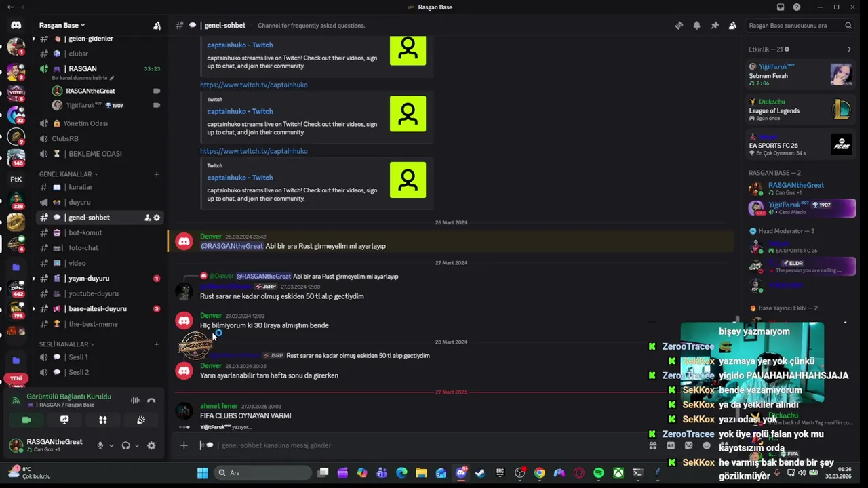Start screen share in voice panel
Image resolution: width=868 pixels, height=488 pixels.
coord(64,420)
